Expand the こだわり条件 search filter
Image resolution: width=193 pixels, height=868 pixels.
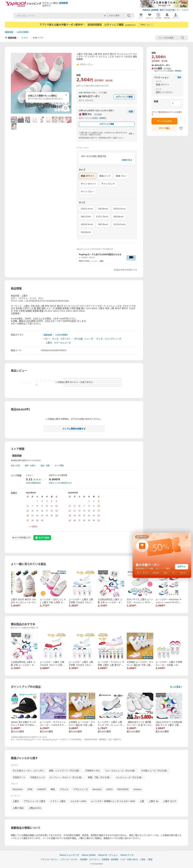(112, 15)
